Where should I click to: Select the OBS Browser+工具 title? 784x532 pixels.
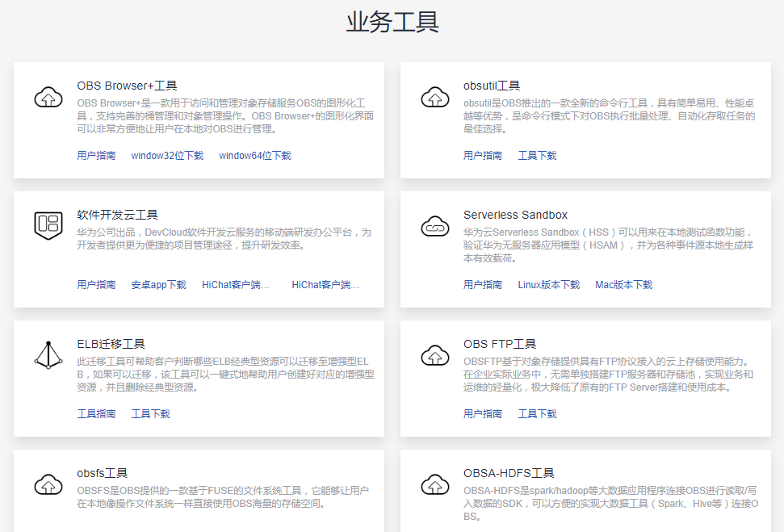(127, 86)
